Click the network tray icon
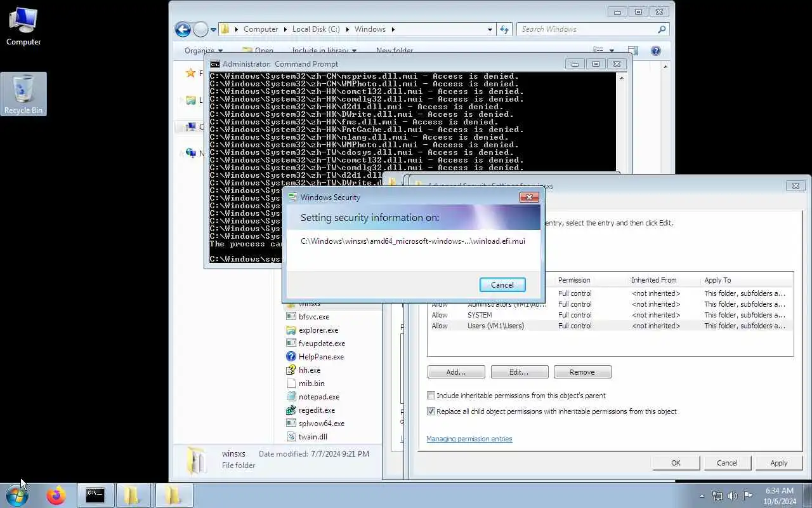The height and width of the screenshot is (508, 812). point(717,496)
